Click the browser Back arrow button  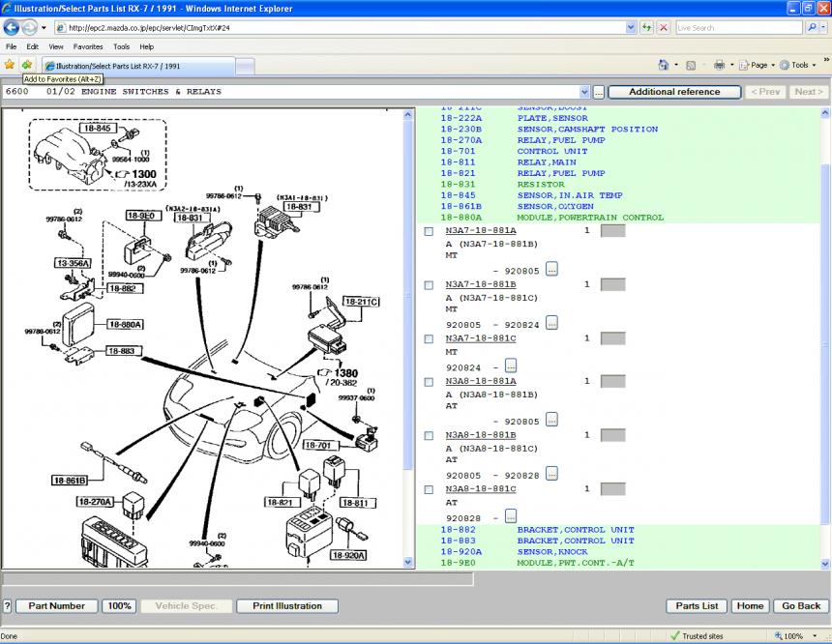point(13,28)
